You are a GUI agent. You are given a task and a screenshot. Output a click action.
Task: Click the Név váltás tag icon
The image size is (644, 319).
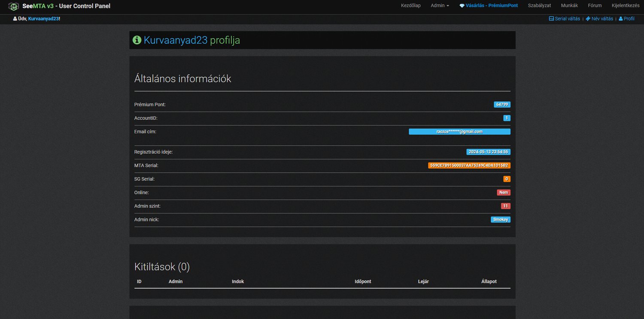coord(588,19)
